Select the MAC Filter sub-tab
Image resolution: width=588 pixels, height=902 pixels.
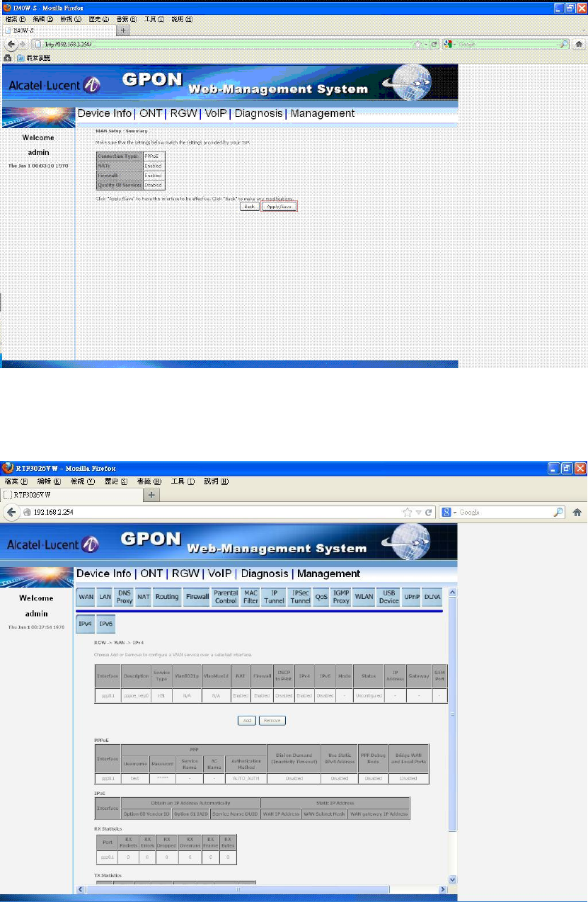250,597
